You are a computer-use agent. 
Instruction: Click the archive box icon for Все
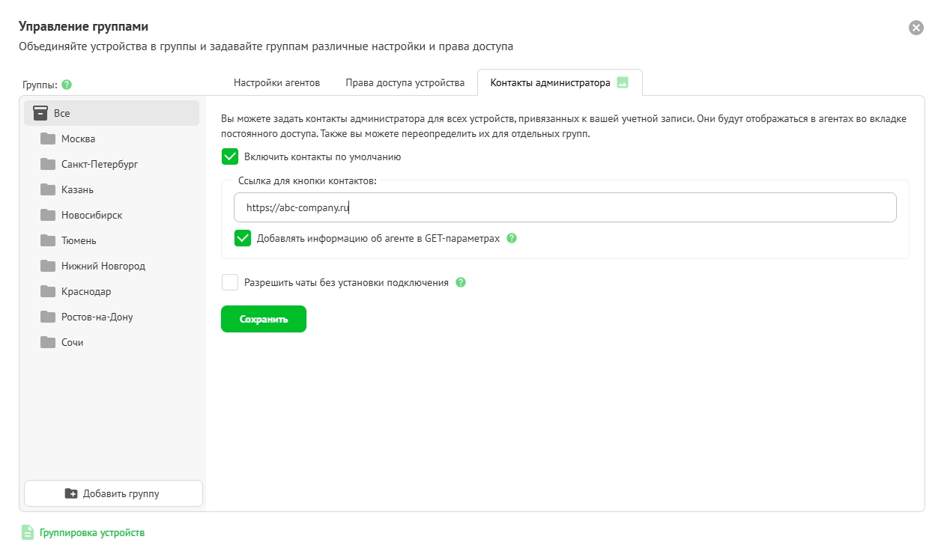40,113
